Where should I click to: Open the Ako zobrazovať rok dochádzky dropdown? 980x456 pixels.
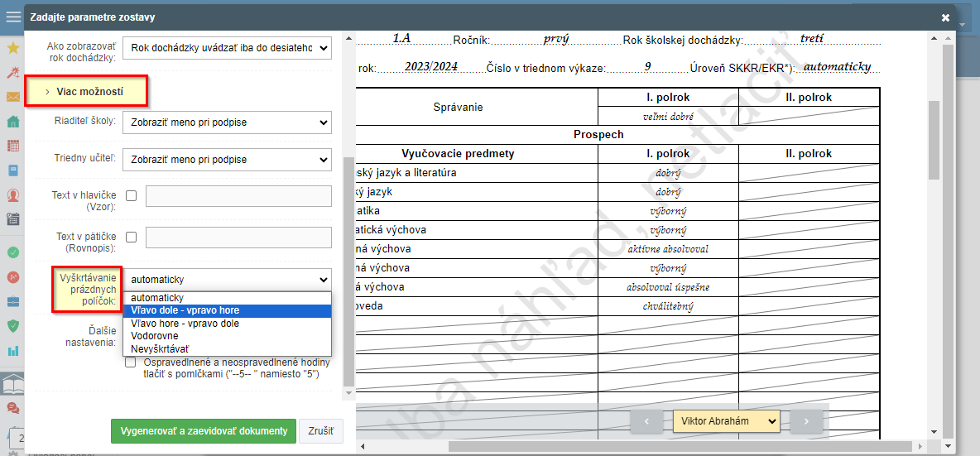coord(227,47)
